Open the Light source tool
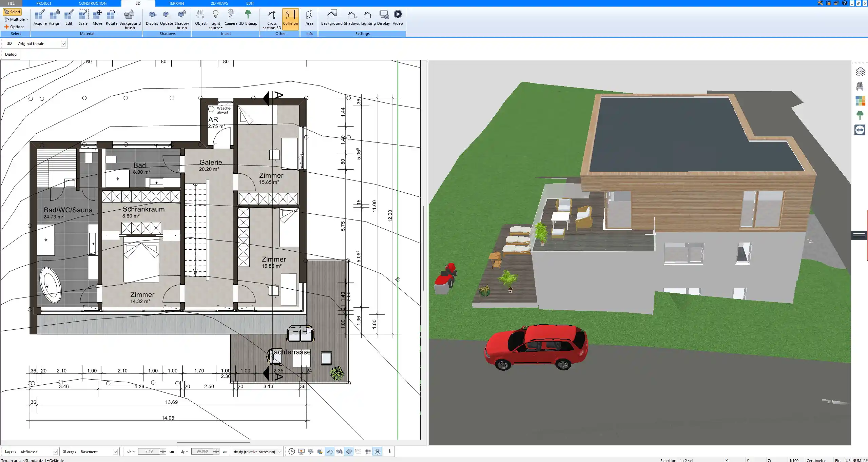The height and width of the screenshot is (462, 868). point(216,19)
